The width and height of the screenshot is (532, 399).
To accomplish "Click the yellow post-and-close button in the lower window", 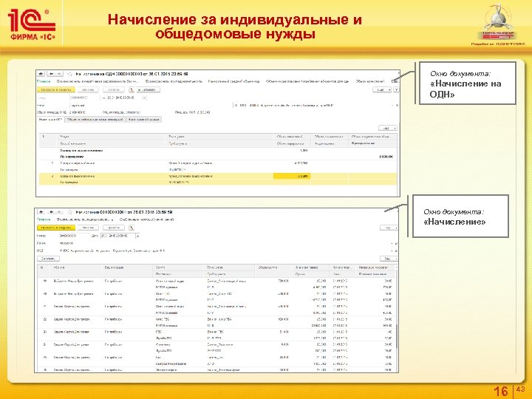I will 56,228.
